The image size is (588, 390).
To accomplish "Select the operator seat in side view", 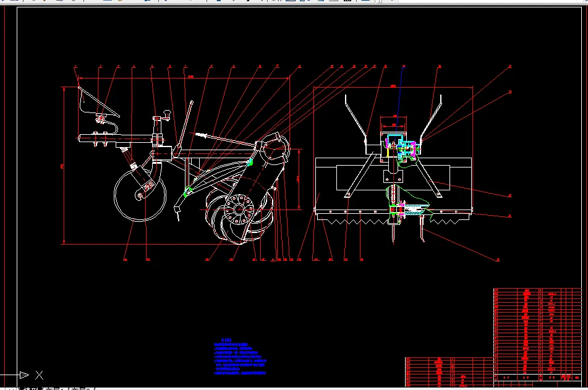I will (x=98, y=102).
